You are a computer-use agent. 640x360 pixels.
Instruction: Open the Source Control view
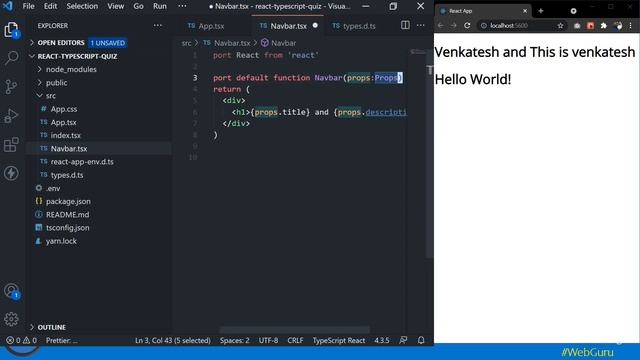pos(11,87)
